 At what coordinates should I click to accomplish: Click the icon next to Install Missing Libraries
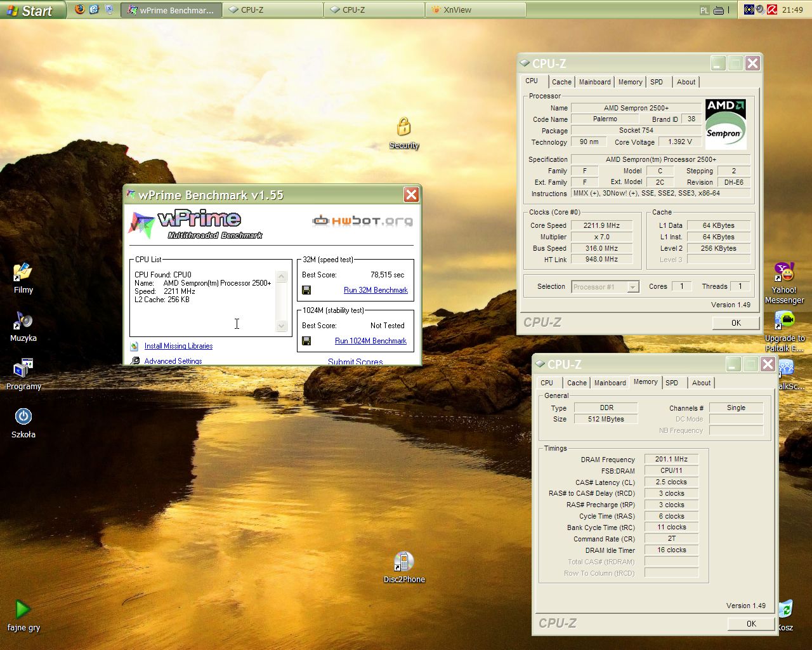134,346
